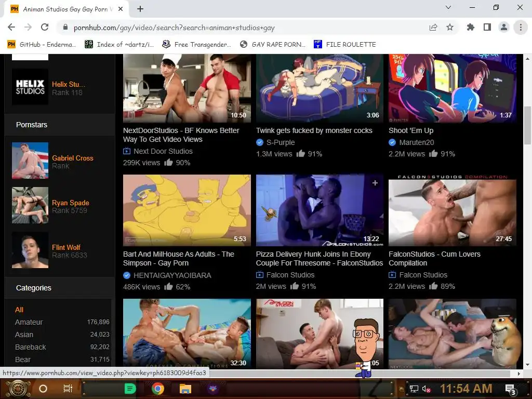Click the address bar URL
This screenshot has width=532, height=399.
[x=174, y=28]
